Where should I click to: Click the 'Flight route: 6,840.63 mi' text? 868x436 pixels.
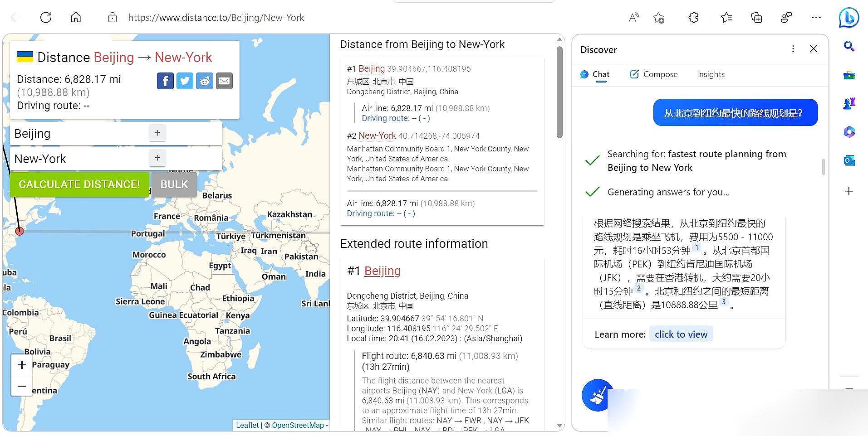[x=409, y=356]
